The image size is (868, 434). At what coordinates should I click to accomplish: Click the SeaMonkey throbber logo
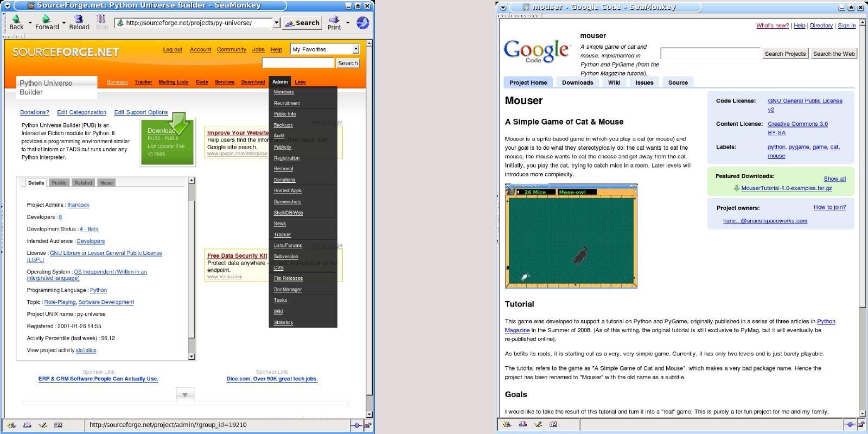[x=363, y=22]
